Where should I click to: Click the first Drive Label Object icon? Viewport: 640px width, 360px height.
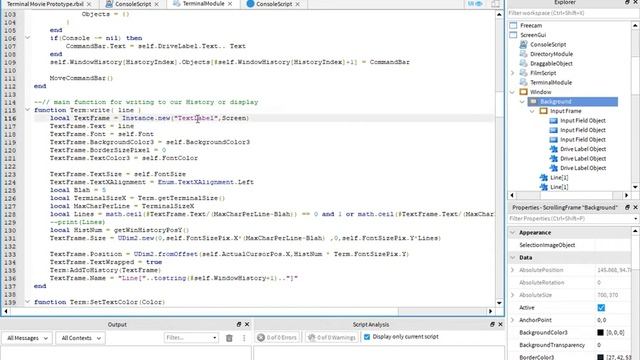553,149
